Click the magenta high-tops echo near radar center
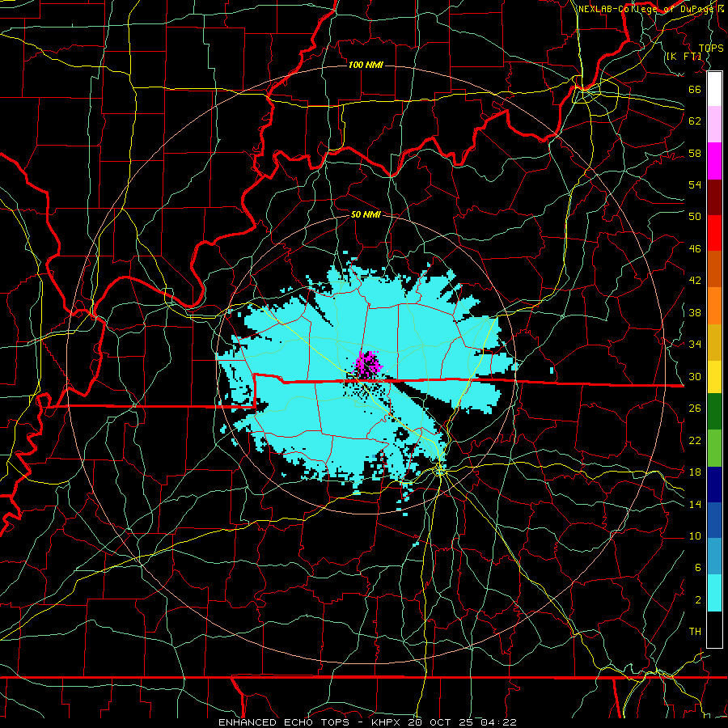This screenshot has height=728, width=728. click(x=368, y=364)
